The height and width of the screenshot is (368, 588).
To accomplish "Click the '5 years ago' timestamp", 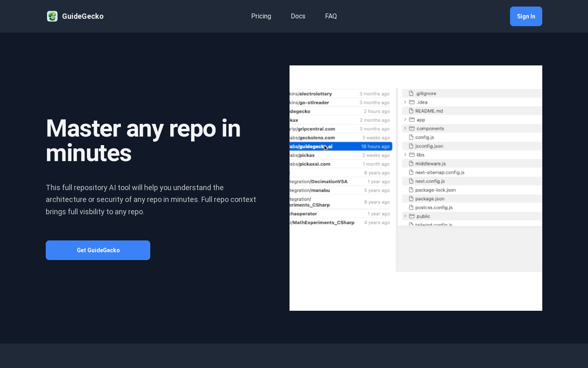I will click(377, 190).
